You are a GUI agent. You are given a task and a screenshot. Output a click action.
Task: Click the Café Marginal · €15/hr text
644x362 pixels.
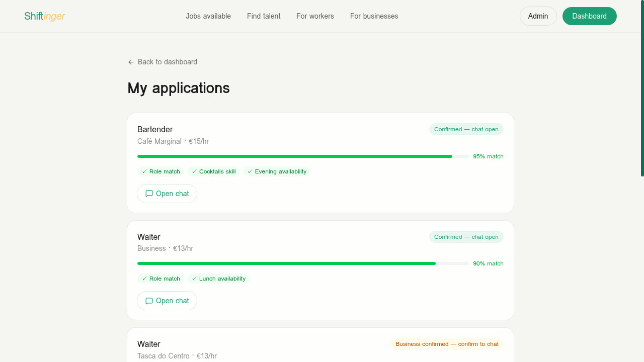pos(173,141)
